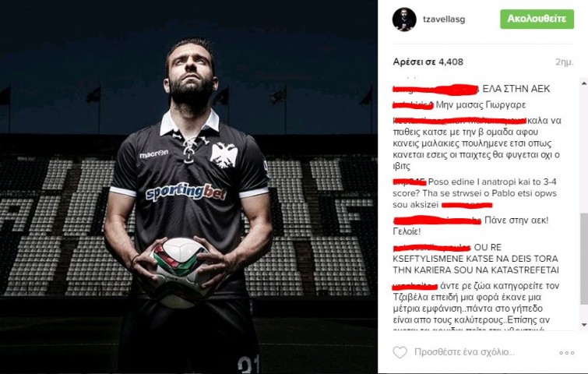Click the green Ακολουθείτε follow button
Image resolution: width=588 pixels, height=374 pixels.
[537, 19]
